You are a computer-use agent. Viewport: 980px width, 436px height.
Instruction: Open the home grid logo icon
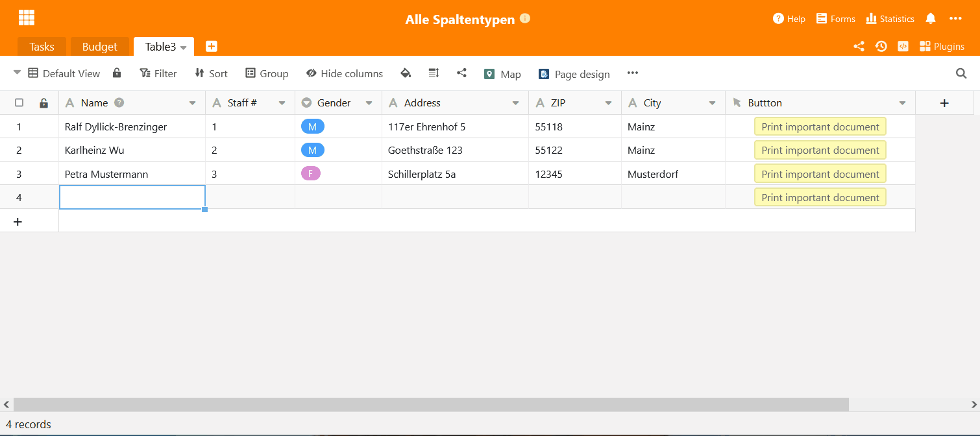click(x=27, y=18)
